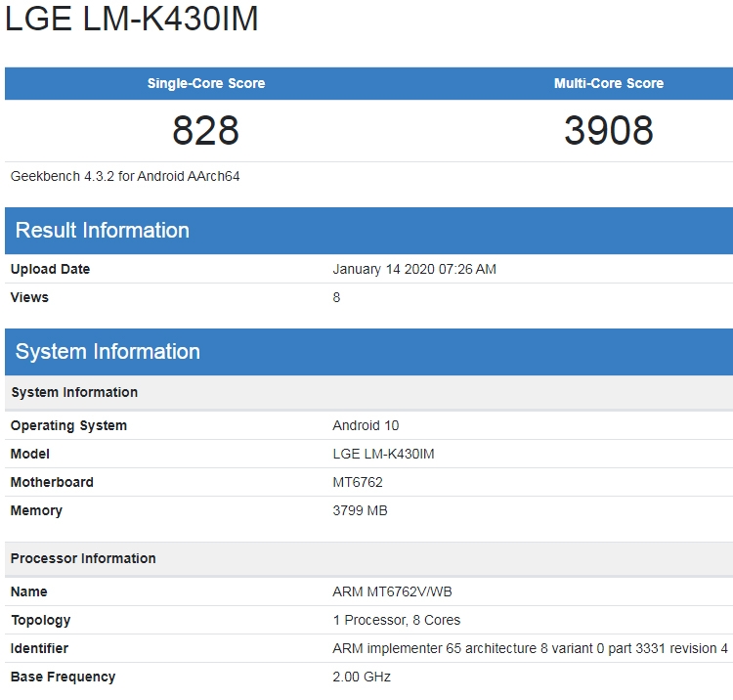Select the Single-Core Score header
The image size is (733, 700).
click(x=206, y=83)
